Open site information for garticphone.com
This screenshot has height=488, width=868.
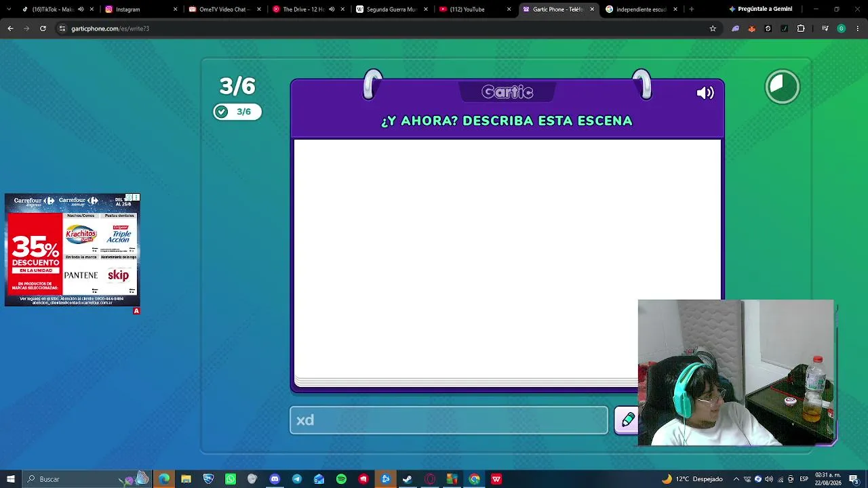(62, 28)
